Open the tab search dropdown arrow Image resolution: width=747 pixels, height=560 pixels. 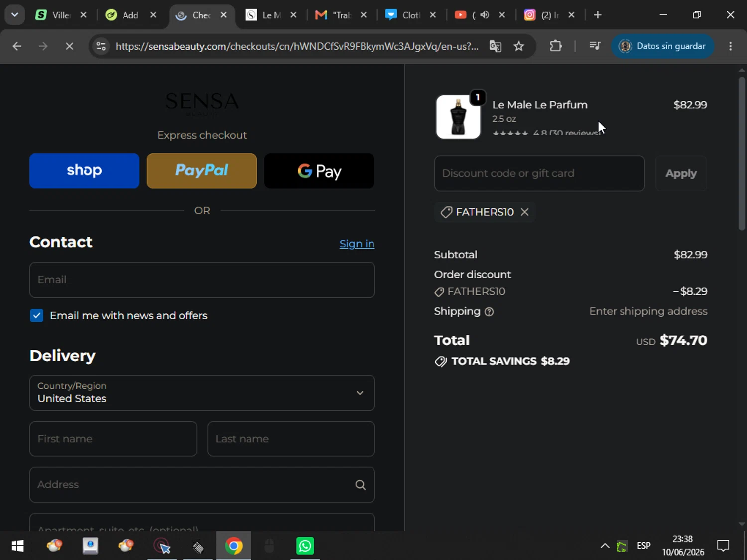click(x=15, y=15)
